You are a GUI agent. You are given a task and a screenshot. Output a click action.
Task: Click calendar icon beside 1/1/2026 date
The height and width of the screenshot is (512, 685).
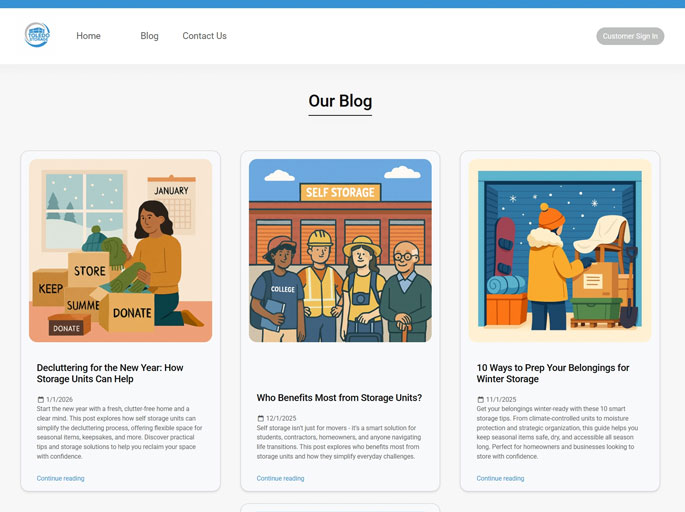click(41, 400)
